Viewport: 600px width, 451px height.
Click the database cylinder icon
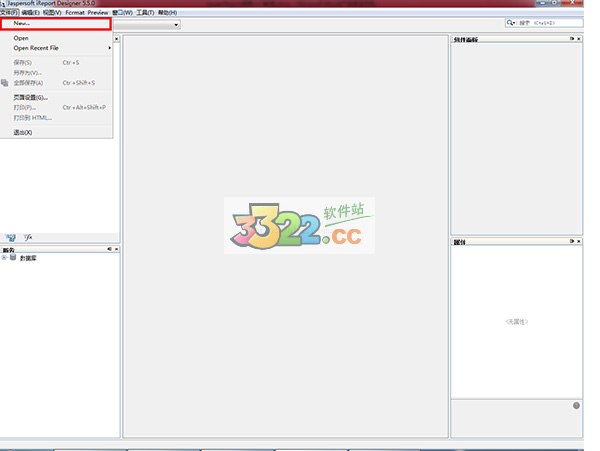click(13, 257)
